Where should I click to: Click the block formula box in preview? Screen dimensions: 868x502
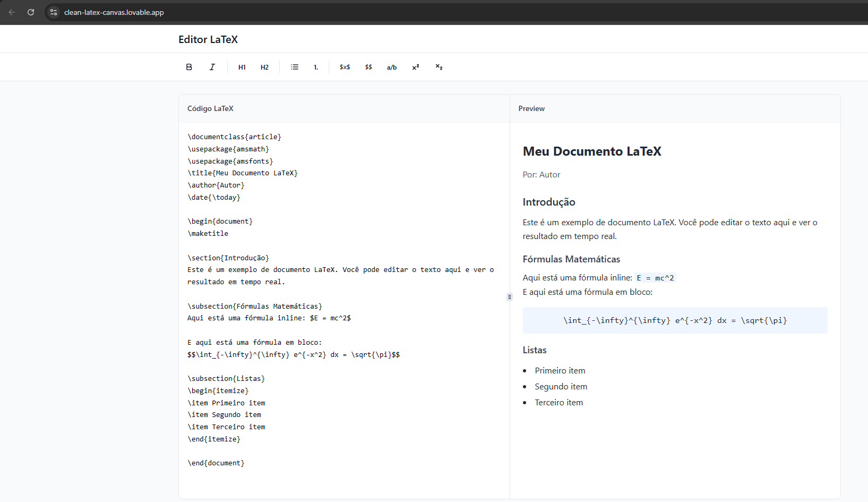click(675, 320)
